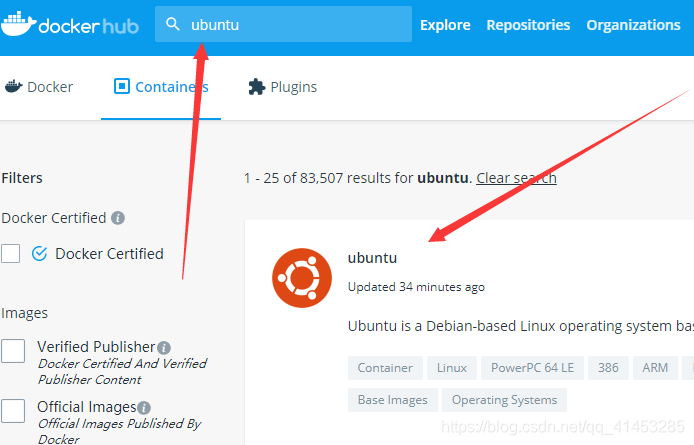Open the ubuntu repository title
Viewport: 694px width, 445px height.
tap(372, 258)
